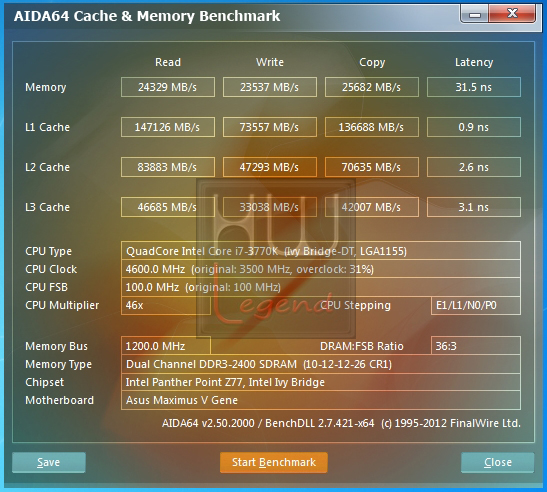Screen dimensions: 547x492
Task: Click the CPU Type information field
Action: point(321,251)
